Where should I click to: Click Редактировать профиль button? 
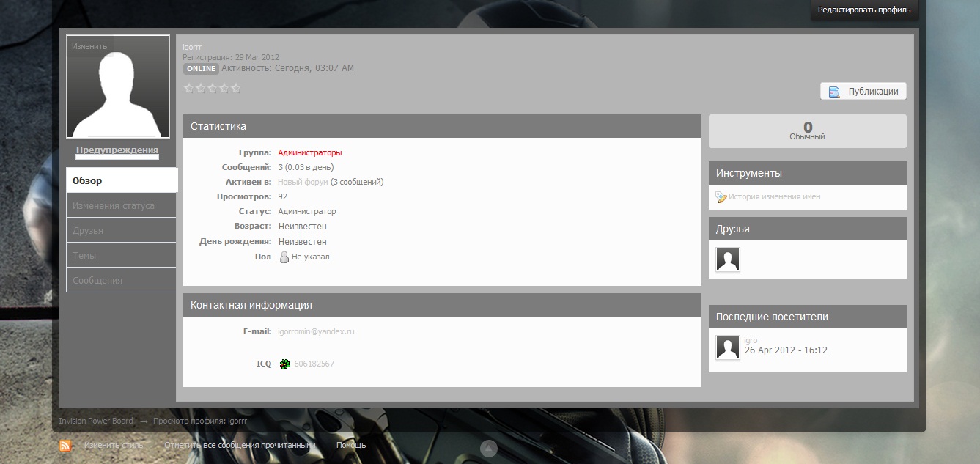[864, 10]
